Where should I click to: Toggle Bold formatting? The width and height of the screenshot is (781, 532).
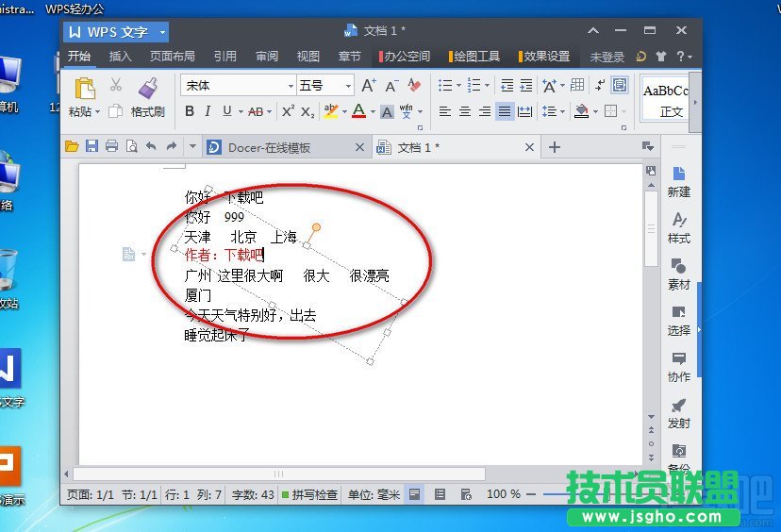click(x=190, y=111)
